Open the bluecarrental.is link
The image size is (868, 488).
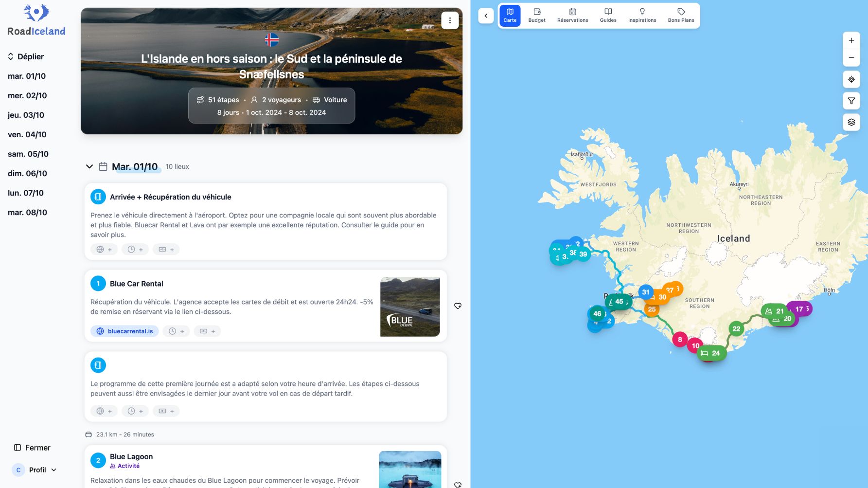(125, 331)
